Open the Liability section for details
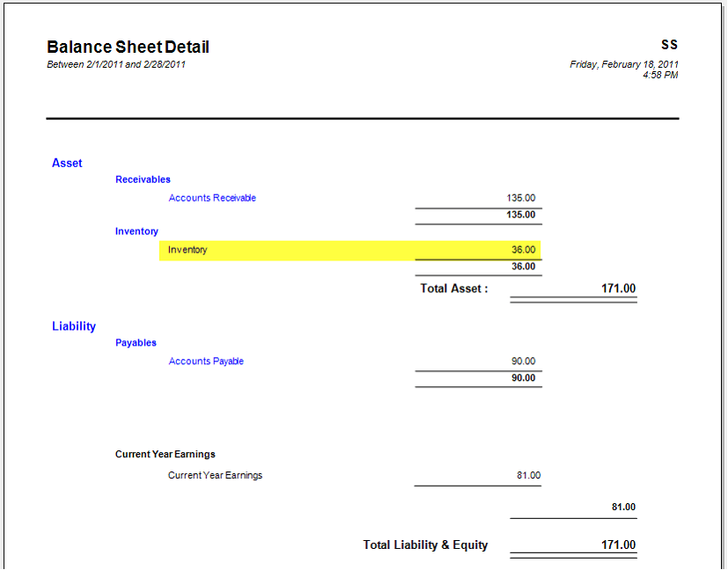The width and height of the screenshot is (728, 570). point(74,325)
